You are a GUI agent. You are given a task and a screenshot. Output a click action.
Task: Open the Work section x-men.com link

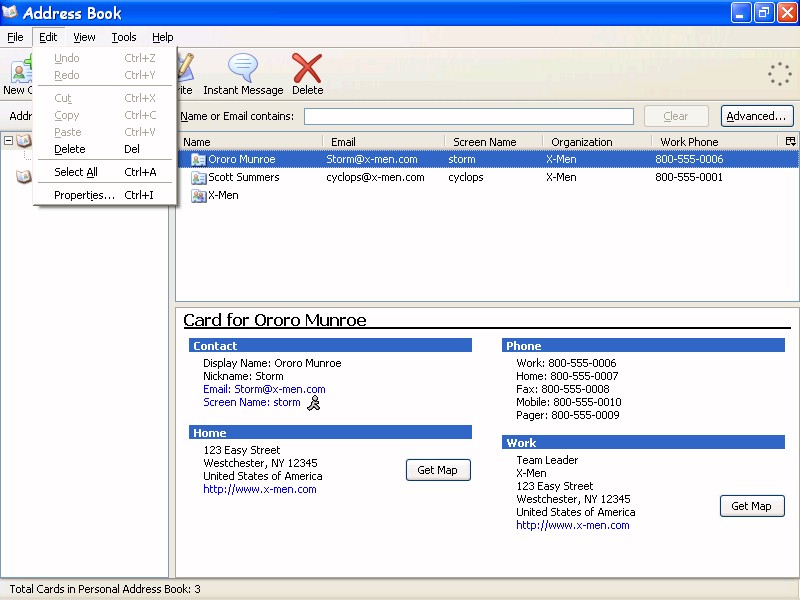(572, 526)
